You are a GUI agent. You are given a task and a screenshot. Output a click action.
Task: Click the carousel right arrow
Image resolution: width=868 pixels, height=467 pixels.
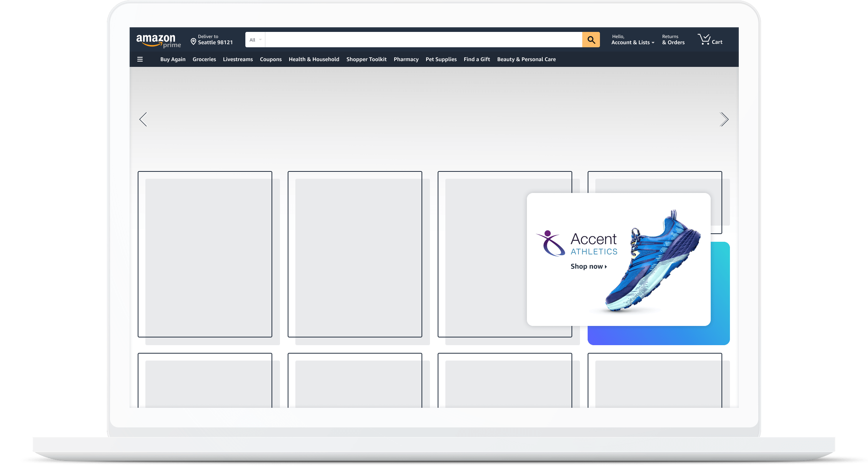coord(725,119)
